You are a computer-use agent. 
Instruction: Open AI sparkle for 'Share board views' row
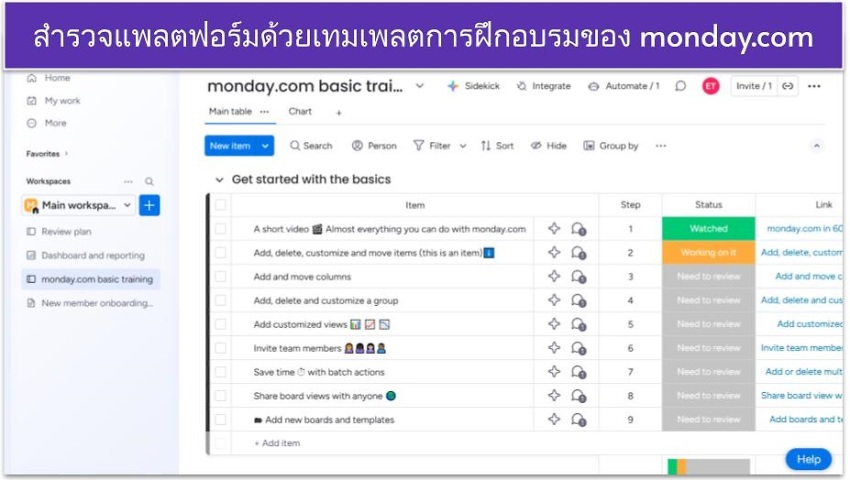tap(553, 395)
